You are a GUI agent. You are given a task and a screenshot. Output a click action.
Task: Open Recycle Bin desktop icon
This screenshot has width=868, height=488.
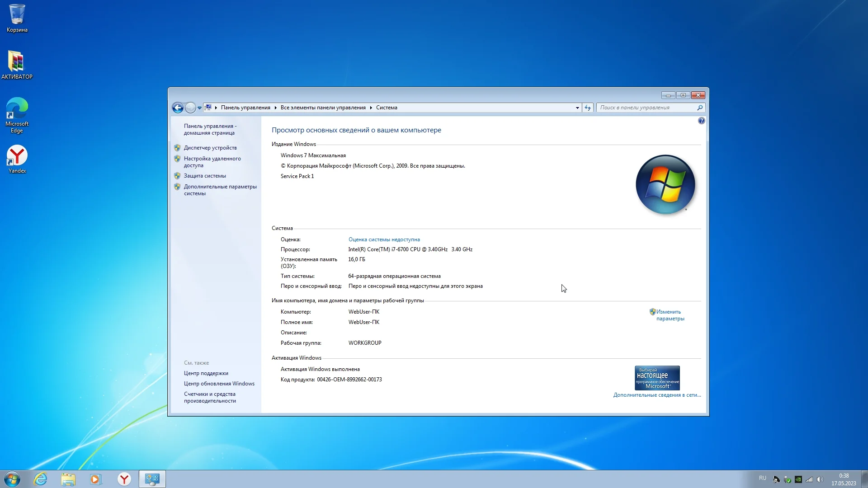[17, 18]
